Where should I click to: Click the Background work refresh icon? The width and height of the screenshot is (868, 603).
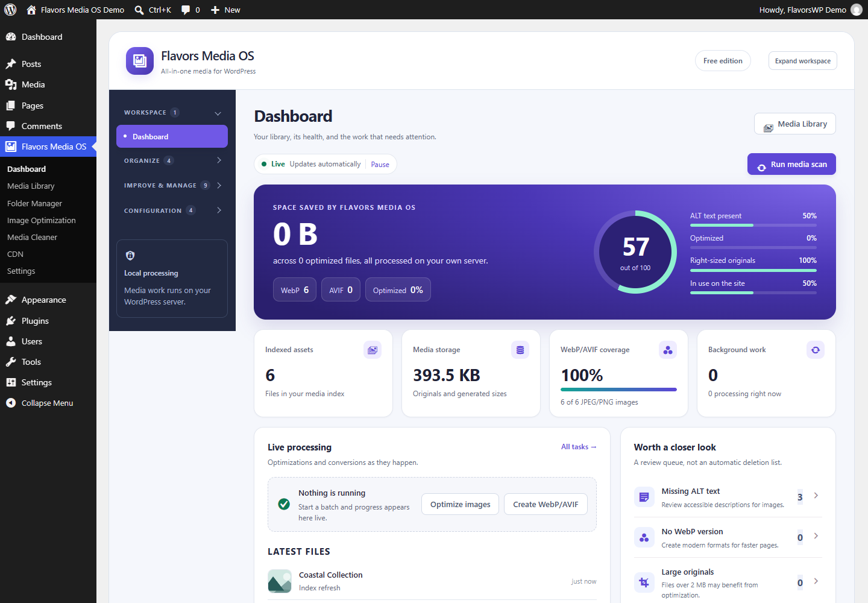[x=816, y=350]
